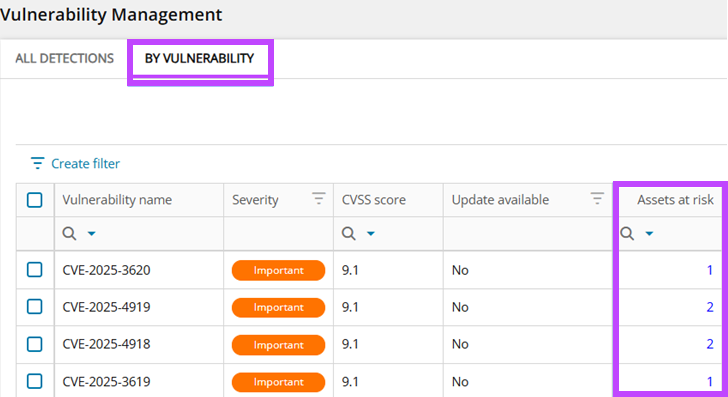Screen dimensions: 728x397
Task: Open the Severity column filter icon
Action: [318, 199]
